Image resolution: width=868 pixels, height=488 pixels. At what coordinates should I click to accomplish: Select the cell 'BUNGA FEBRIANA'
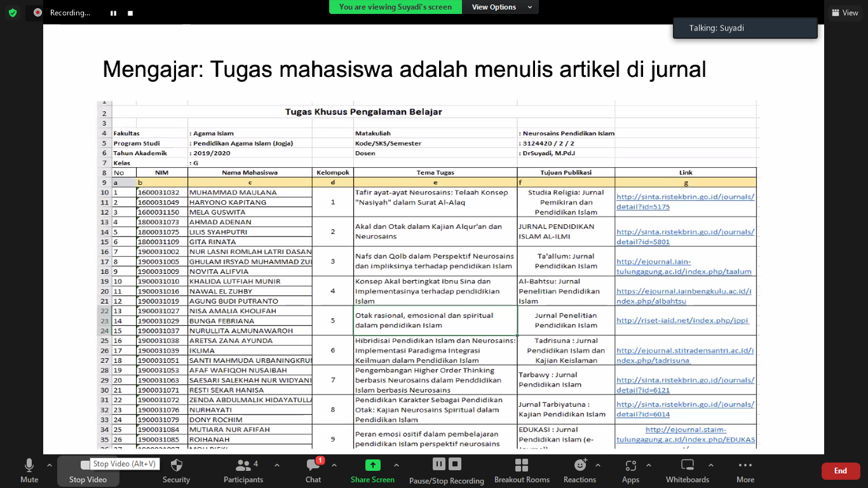pos(250,321)
